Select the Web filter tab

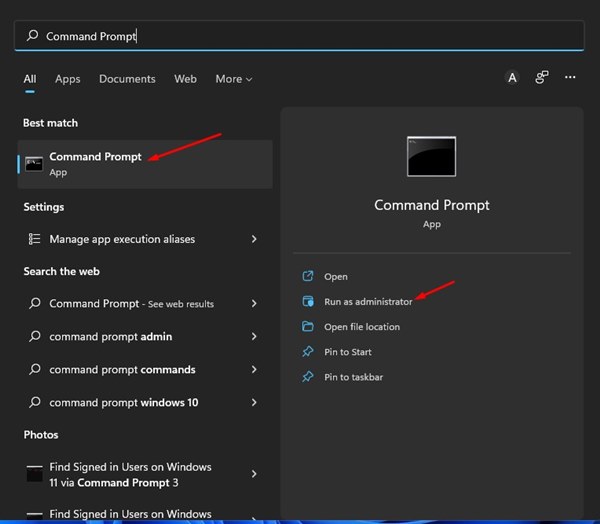click(185, 79)
